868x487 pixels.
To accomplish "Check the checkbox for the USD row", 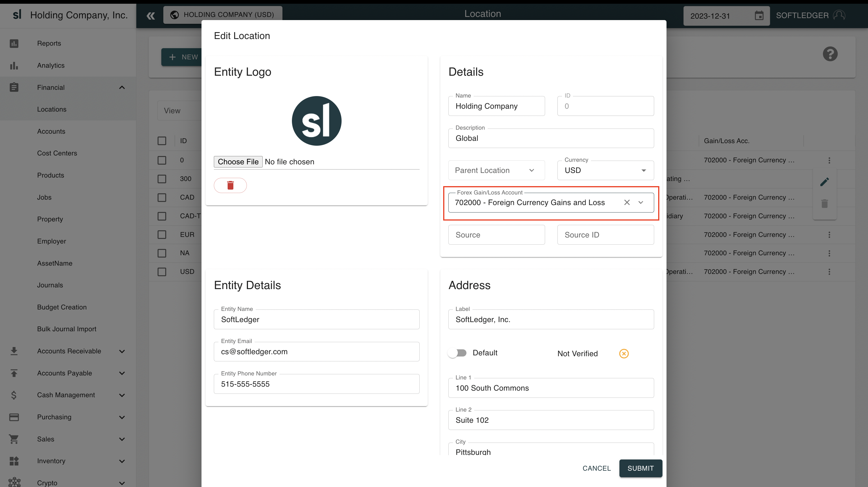I will [x=162, y=271].
